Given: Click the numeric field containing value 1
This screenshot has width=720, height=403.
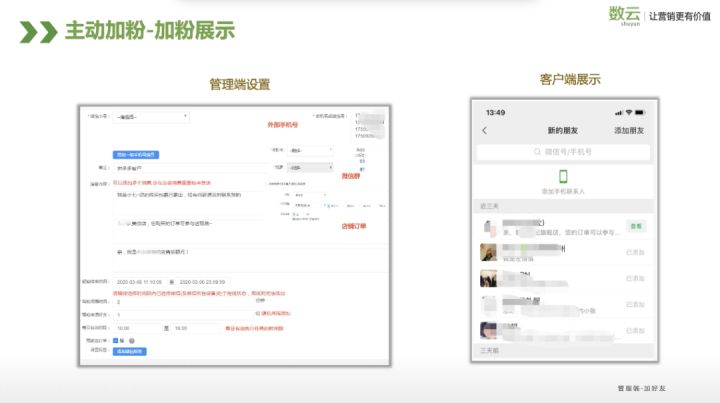Looking at the screenshot, I should tap(183, 315).
